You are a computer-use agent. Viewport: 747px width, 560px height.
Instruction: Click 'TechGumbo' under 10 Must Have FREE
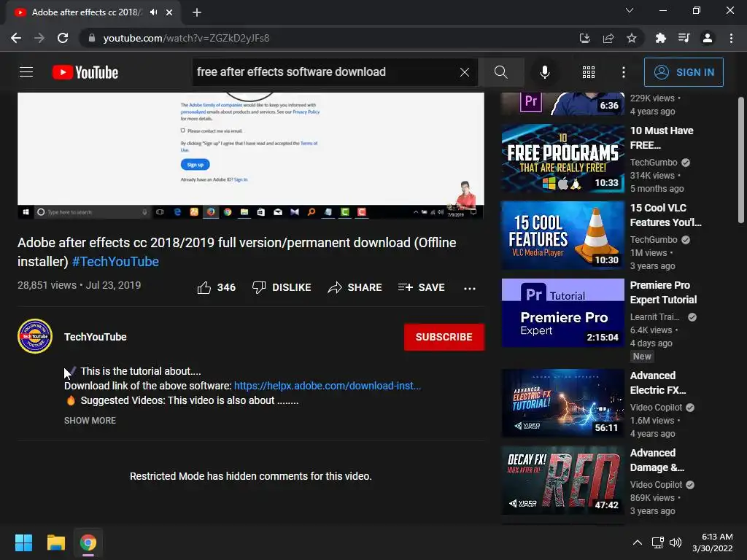pyautogui.click(x=654, y=163)
